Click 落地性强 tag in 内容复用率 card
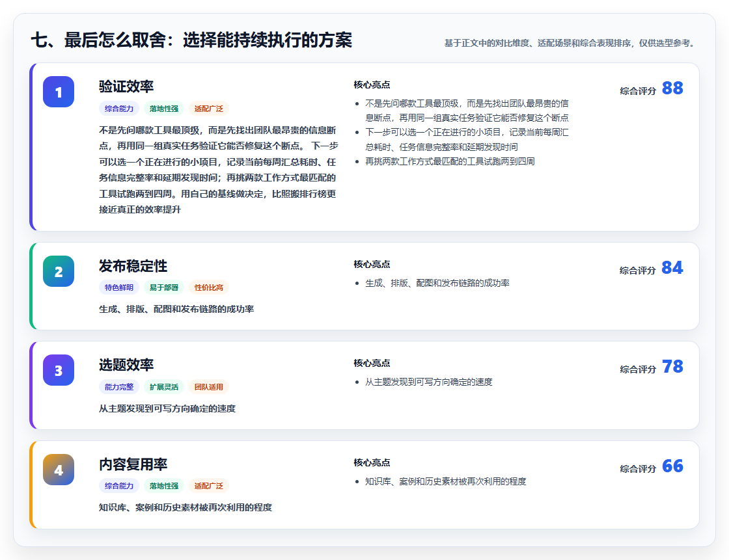This screenshot has width=729, height=560. pos(164,486)
